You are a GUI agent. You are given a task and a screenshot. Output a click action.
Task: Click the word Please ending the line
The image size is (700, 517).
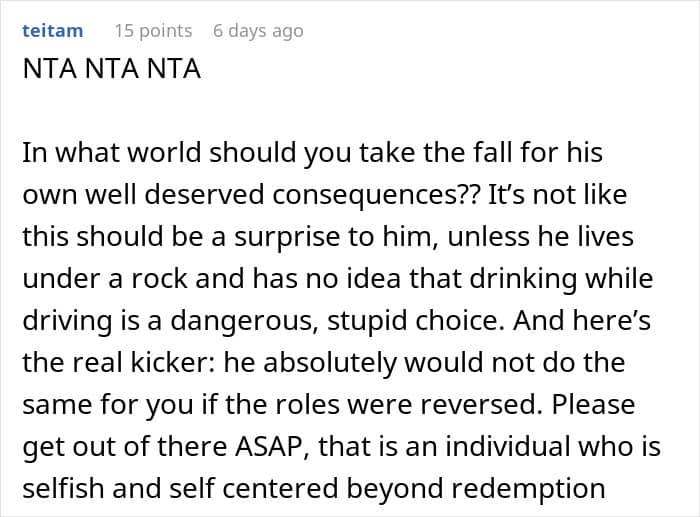(594, 405)
